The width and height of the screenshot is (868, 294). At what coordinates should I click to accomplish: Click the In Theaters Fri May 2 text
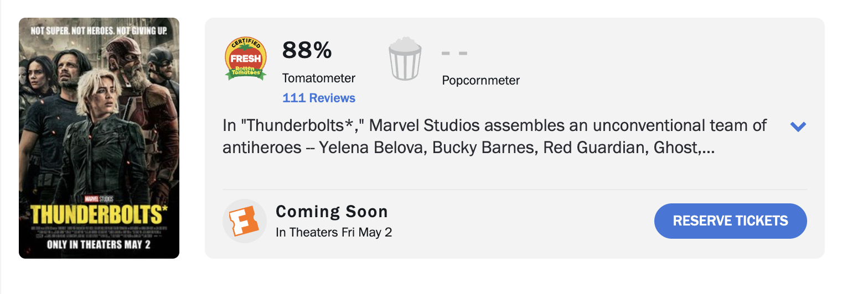point(334,232)
